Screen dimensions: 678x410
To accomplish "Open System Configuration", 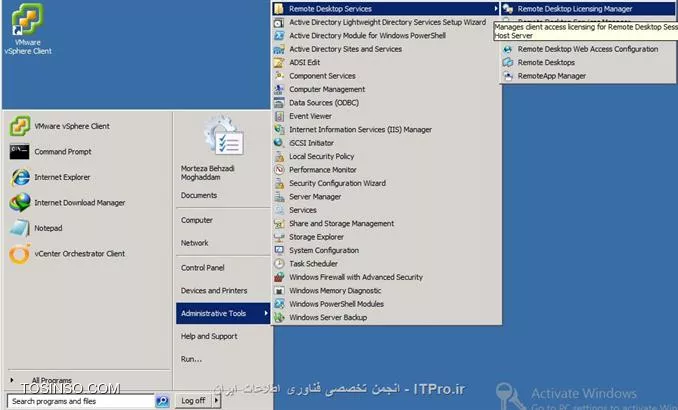I will [x=324, y=250].
